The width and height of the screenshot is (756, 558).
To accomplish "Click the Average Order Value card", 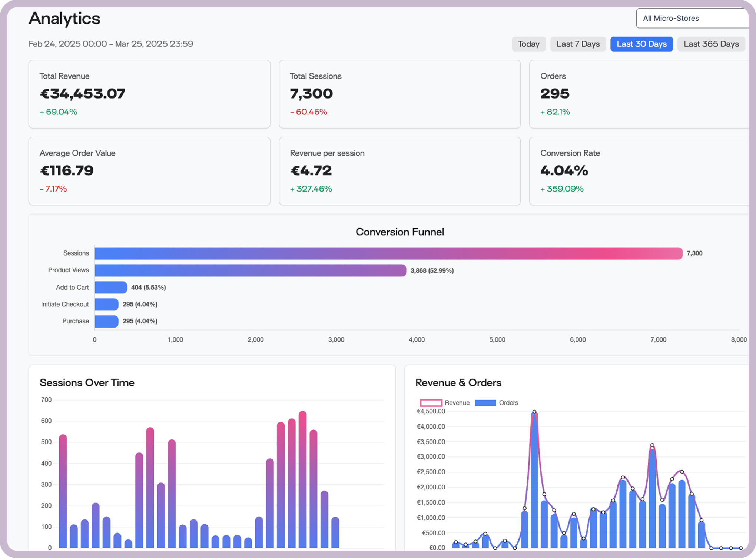I will click(x=149, y=171).
